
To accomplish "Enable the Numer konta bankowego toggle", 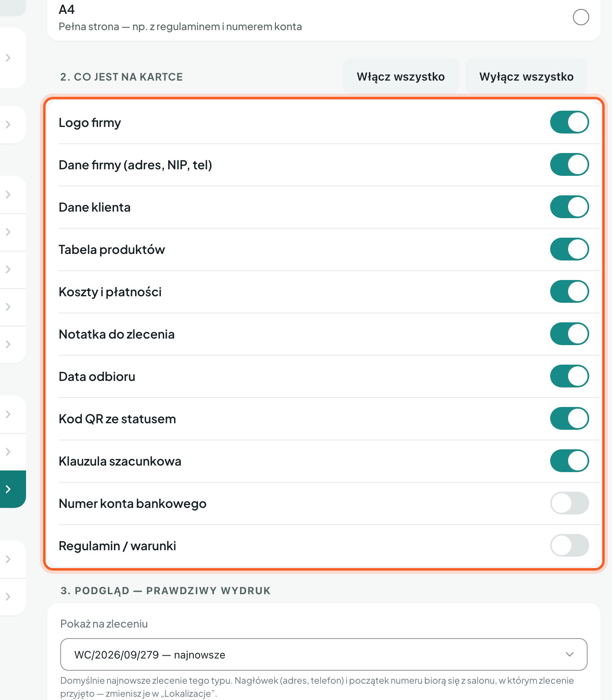I will pyautogui.click(x=569, y=503).
